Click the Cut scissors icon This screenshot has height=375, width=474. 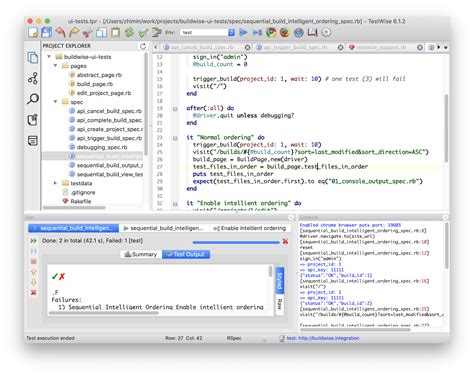[87, 32]
